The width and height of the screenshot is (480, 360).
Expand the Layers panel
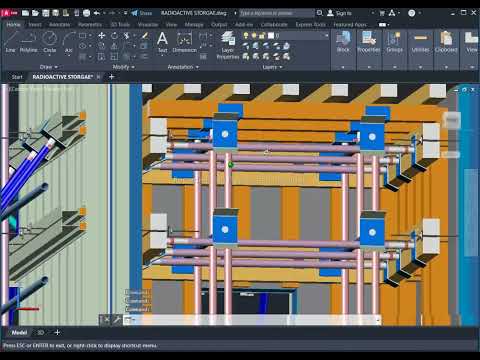click(x=272, y=67)
